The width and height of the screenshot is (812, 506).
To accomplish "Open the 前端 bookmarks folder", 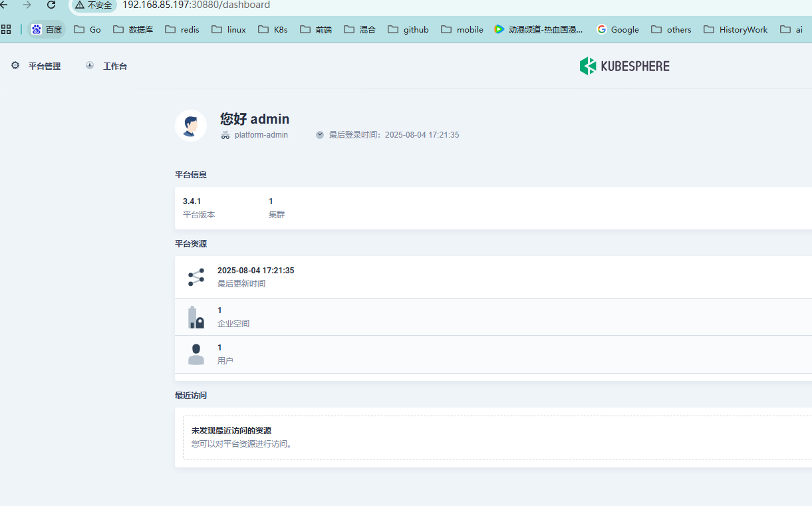I will tap(316, 29).
